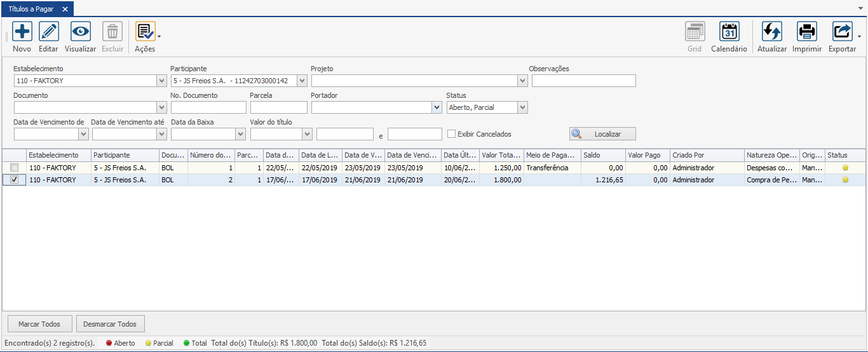Open the Ações checklist icon
This screenshot has width=868, height=352.
pyautogui.click(x=144, y=31)
